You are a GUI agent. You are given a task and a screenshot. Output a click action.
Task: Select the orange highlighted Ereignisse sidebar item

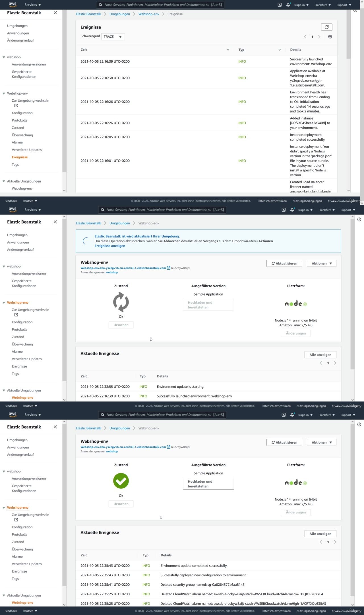pos(20,157)
